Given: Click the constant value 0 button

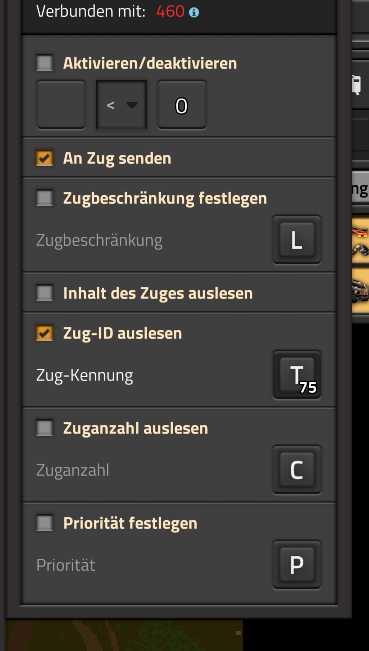Looking at the screenshot, I should [182, 105].
